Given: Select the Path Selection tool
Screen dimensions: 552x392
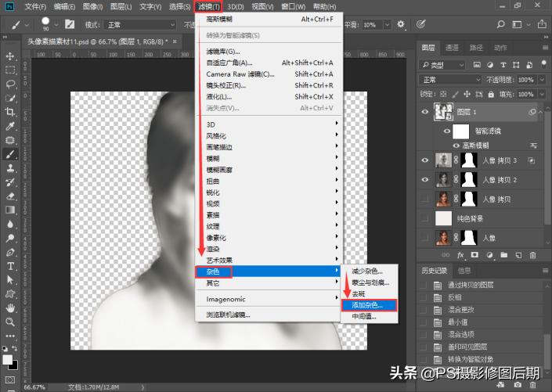Looking at the screenshot, I should pos(10,280).
